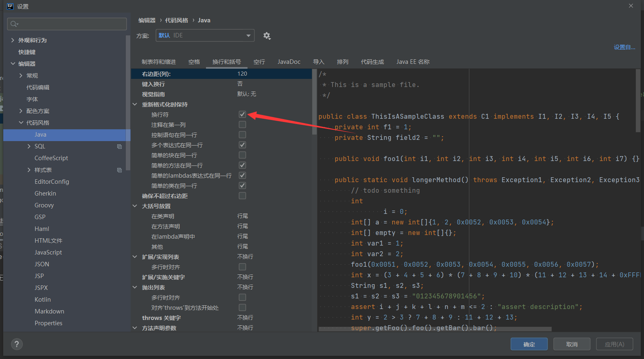Collapse the 方法声明参数 section

click(135, 328)
